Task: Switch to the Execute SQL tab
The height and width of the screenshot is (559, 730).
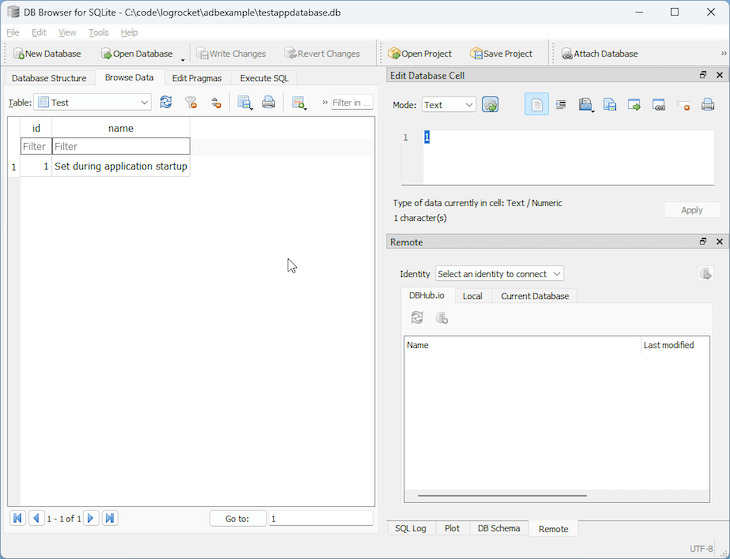Action: point(264,78)
